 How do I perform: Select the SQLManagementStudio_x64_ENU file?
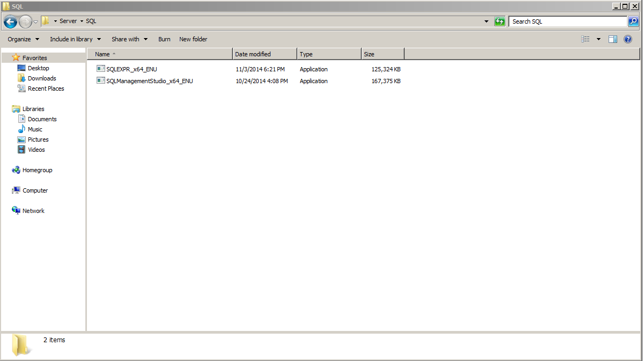(x=149, y=81)
